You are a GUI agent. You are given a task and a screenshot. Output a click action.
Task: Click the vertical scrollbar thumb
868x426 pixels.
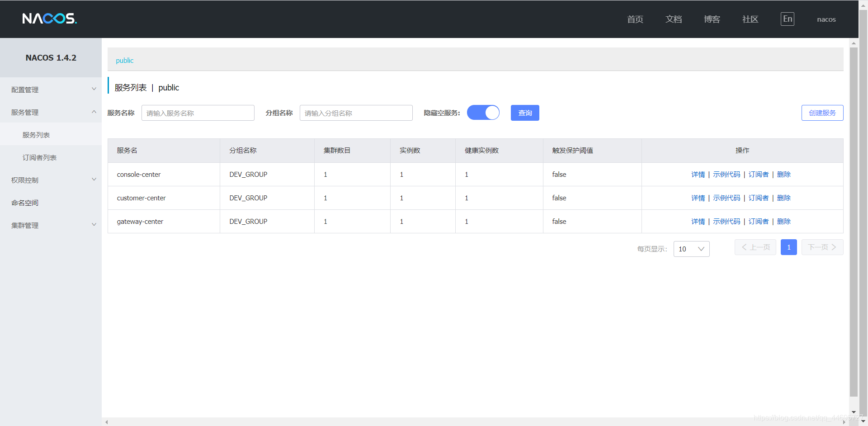854,222
